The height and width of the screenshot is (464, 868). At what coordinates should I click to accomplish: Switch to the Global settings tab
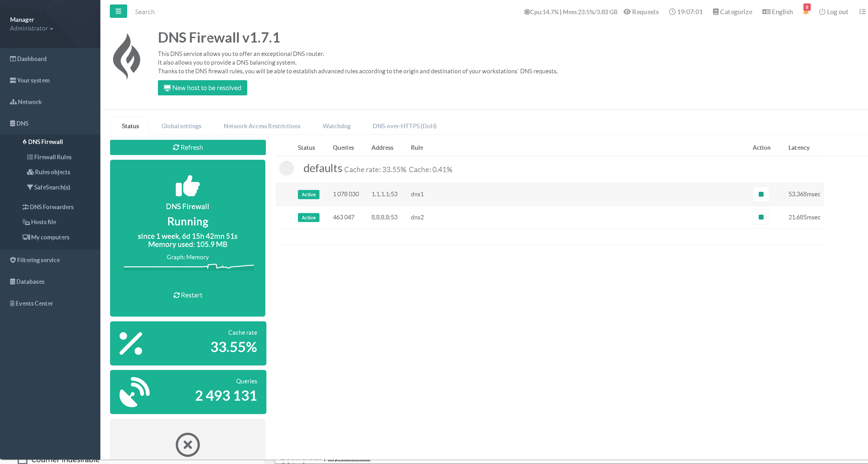(181, 126)
